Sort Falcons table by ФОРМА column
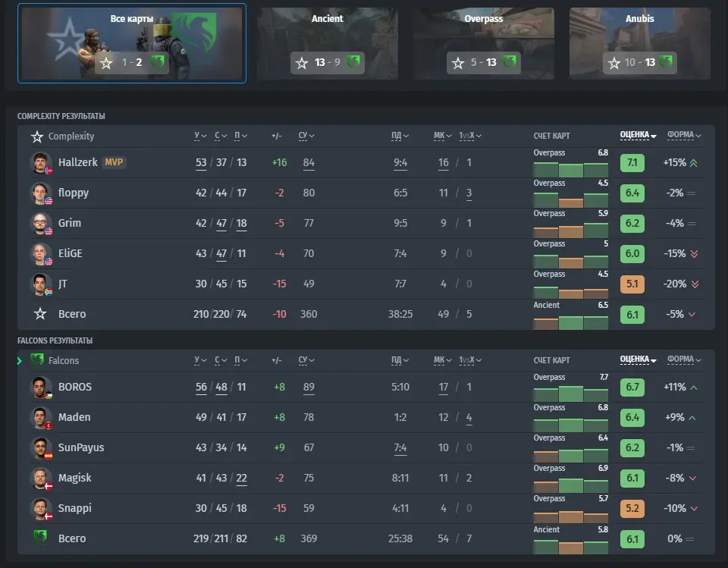Screen dimensions: 728x568 point(684,359)
